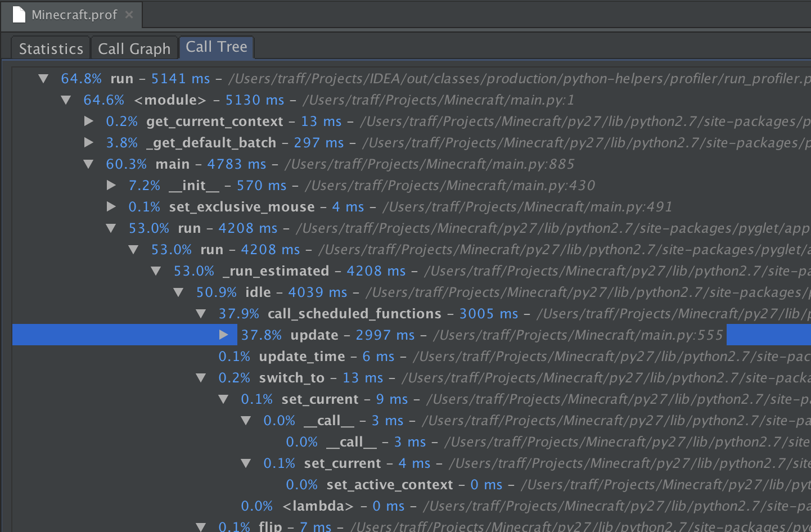The width and height of the screenshot is (811, 532).
Task: Expand the 7.2% __init__ node
Action: (111, 186)
